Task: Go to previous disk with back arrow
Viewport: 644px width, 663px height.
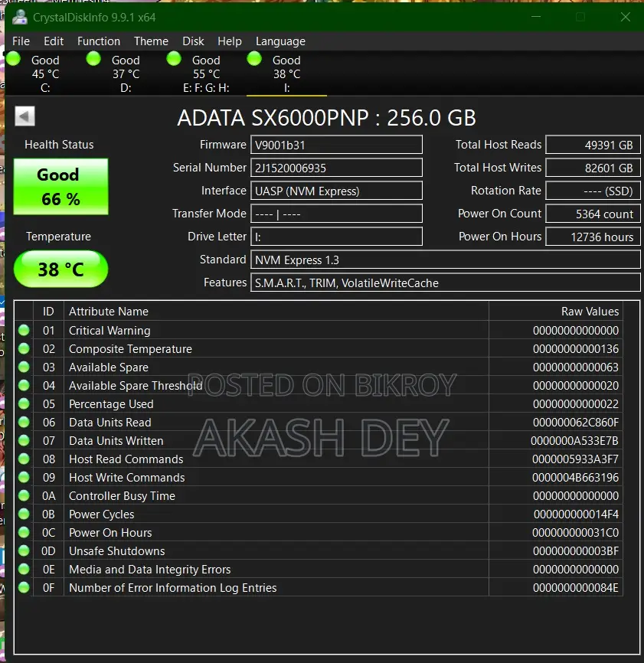Action: coord(25,116)
